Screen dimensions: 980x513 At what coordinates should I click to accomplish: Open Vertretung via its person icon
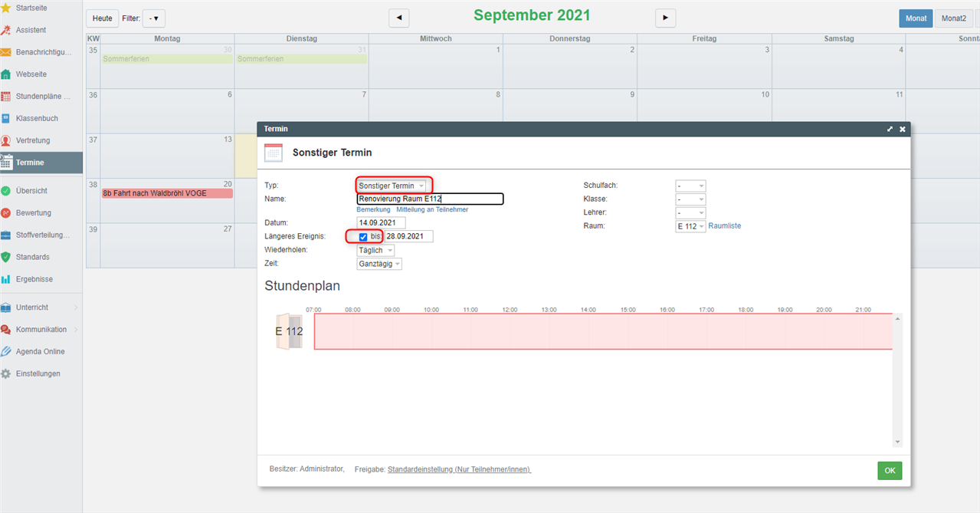pos(6,140)
